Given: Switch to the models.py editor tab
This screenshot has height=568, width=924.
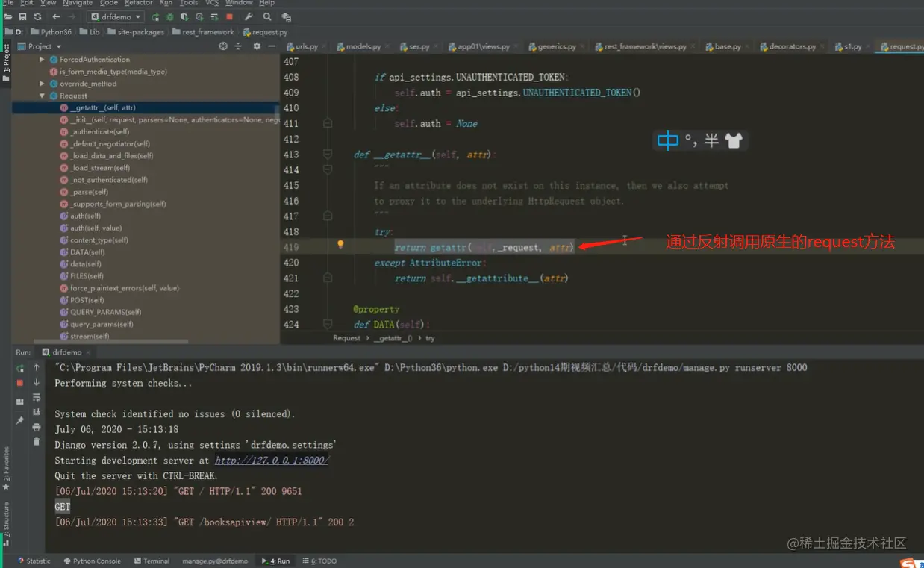Looking at the screenshot, I should (363, 46).
